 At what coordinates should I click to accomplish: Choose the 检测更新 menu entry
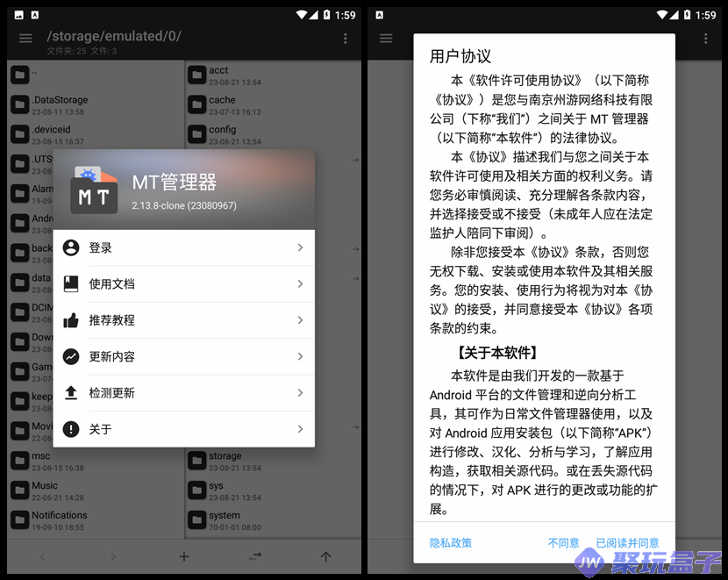pos(184,392)
